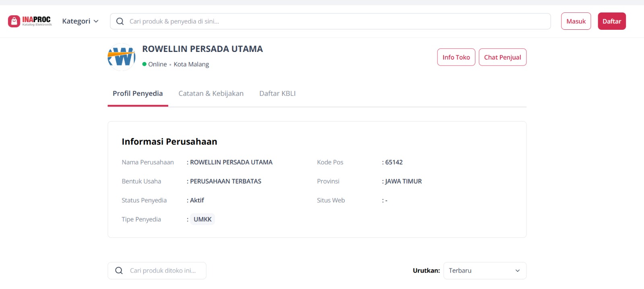Click the store title ROWELLIN PERSADA UTAMA
Image resolution: width=644 pixels, height=289 pixels.
tap(202, 49)
